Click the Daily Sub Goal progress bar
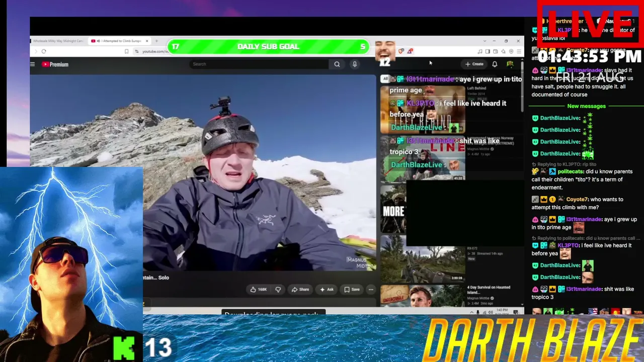The width and height of the screenshot is (644, 362). [268, 47]
